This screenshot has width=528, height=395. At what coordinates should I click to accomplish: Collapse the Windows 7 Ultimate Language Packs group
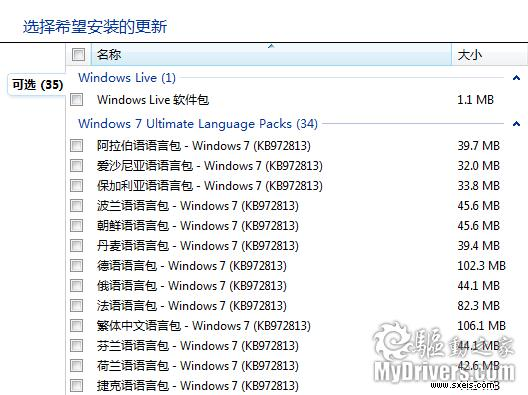516,124
